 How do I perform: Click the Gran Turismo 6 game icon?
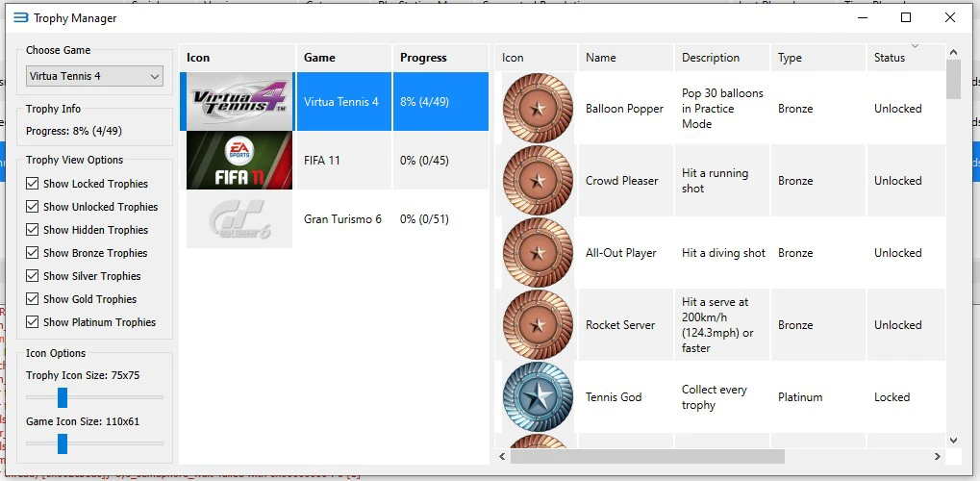[x=239, y=219]
